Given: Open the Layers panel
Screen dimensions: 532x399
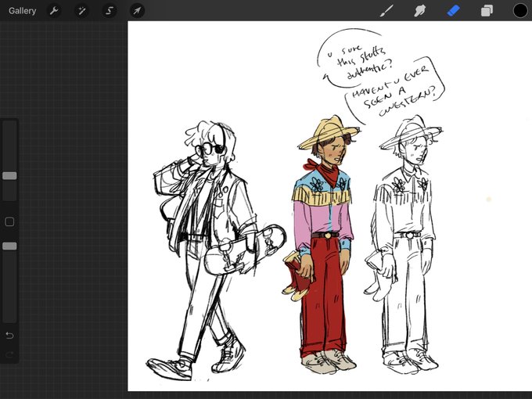Looking at the screenshot, I should [487, 11].
